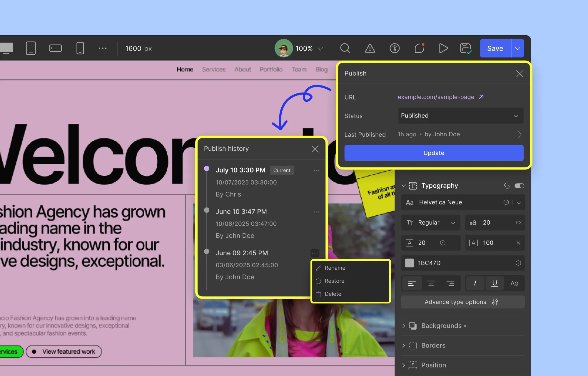The height and width of the screenshot is (376, 588).
Task: Open more device breakpoints ellipsis in toolbar
Action: click(x=103, y=48)
